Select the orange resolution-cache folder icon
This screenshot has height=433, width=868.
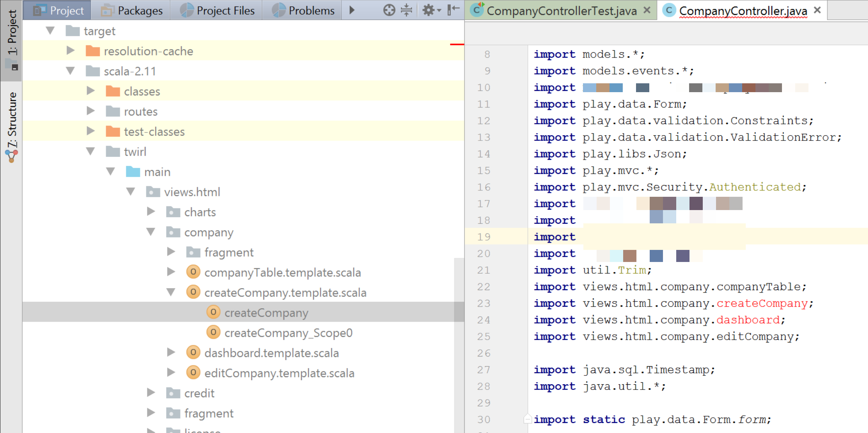pyautogui.click(x=92, y=51)
